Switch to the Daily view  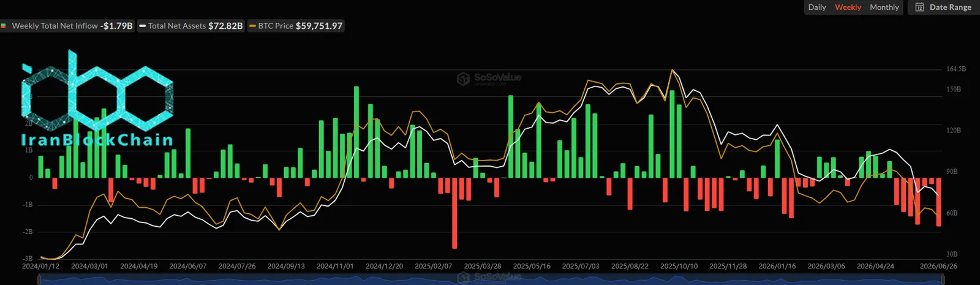817,7
